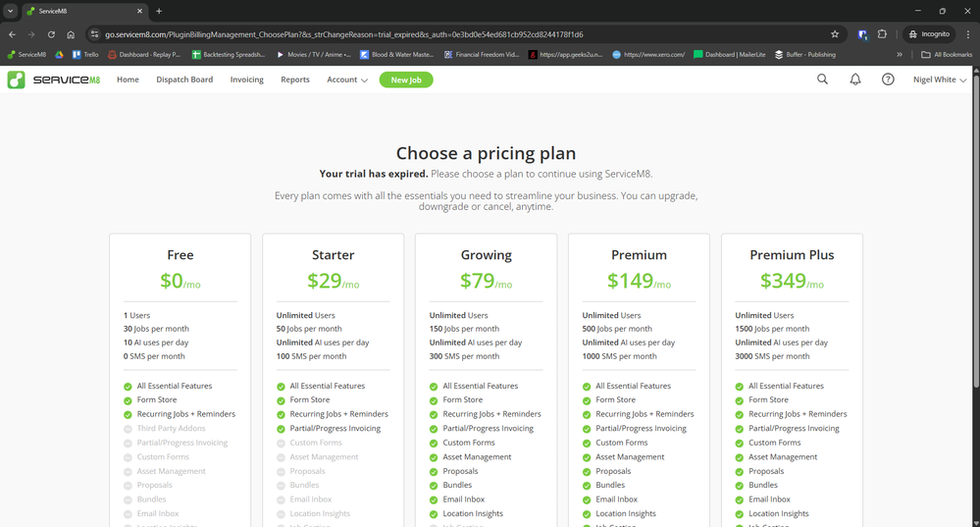Show more bookmarks via double chevron

point(900,54)
